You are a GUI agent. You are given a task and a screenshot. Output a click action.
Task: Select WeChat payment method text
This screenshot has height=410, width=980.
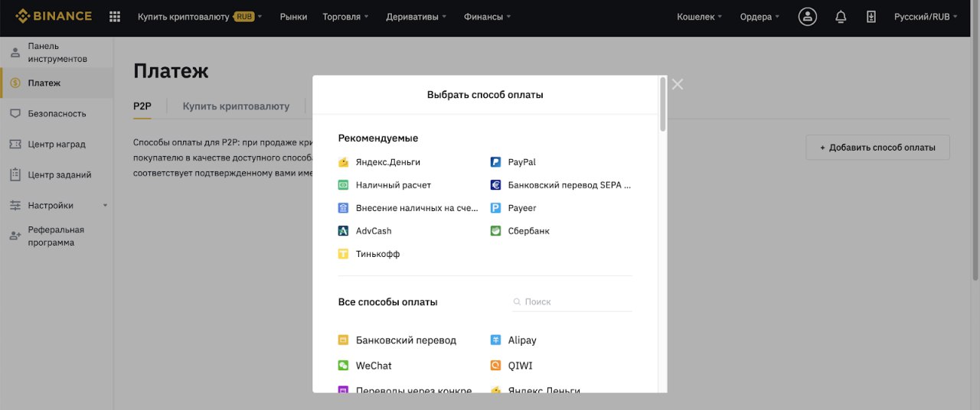374,366
